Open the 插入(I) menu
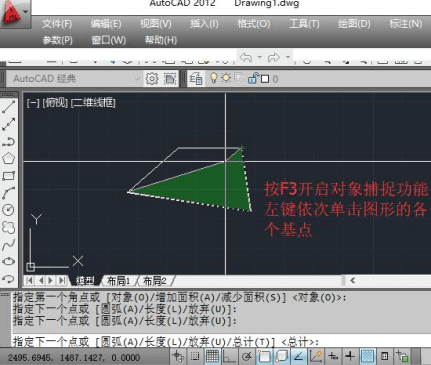Image resolution: width=431 pixels, height=365 pixels. [x=204, y=24]
